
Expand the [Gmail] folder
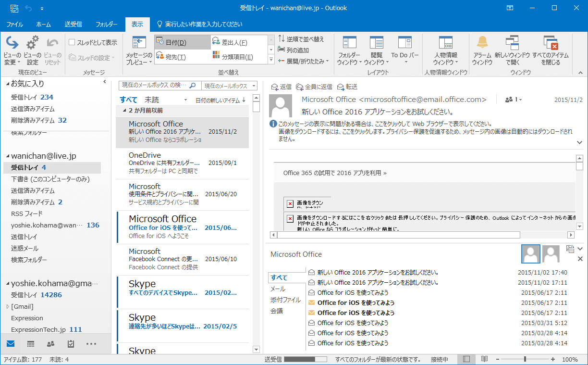point(7,306)
